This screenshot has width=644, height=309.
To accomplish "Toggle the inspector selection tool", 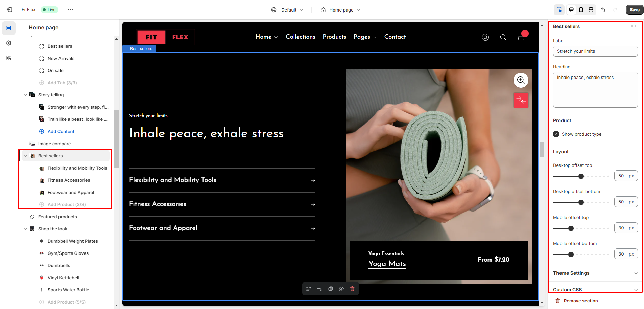I will pyautogui.click(x=559, y=10).
